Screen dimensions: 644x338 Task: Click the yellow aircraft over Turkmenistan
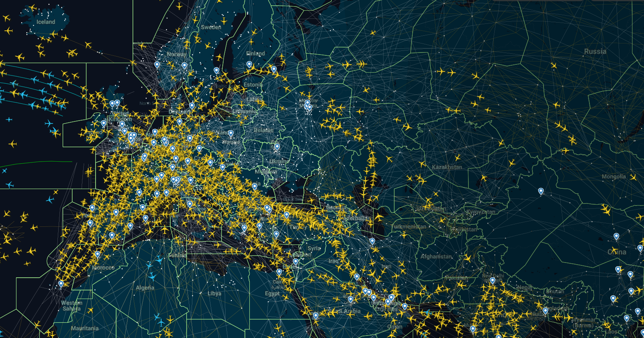tap(404, 235)
